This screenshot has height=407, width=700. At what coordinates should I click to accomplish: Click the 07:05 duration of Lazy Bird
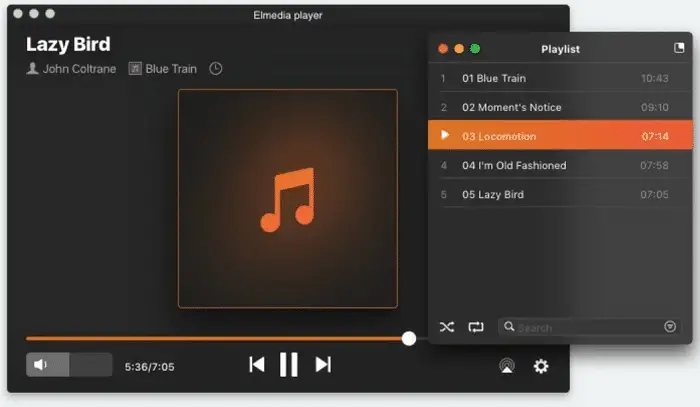pos(654,194)
